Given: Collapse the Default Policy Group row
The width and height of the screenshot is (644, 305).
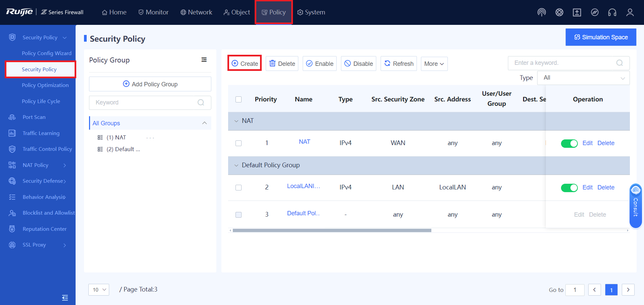Looking at the screenshot, I should pos(236,165).
